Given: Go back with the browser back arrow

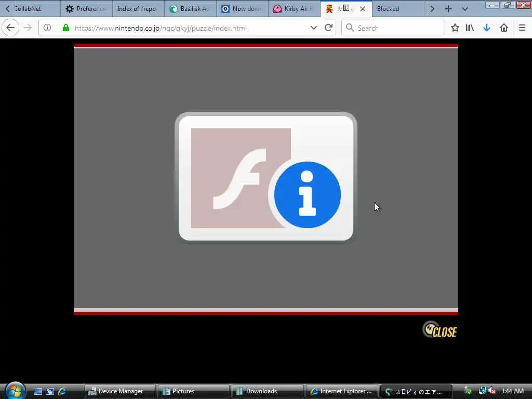Looking at the screenshot, I should point(10,28).
